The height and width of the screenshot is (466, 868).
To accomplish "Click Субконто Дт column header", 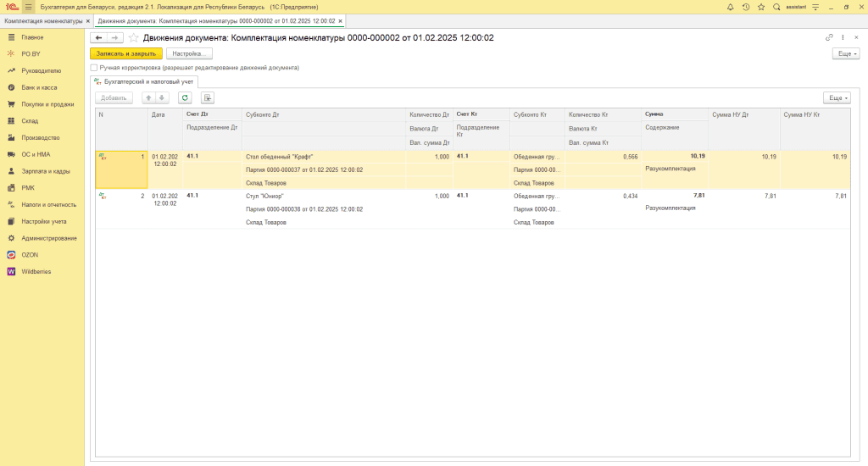I will pos(324,114).
